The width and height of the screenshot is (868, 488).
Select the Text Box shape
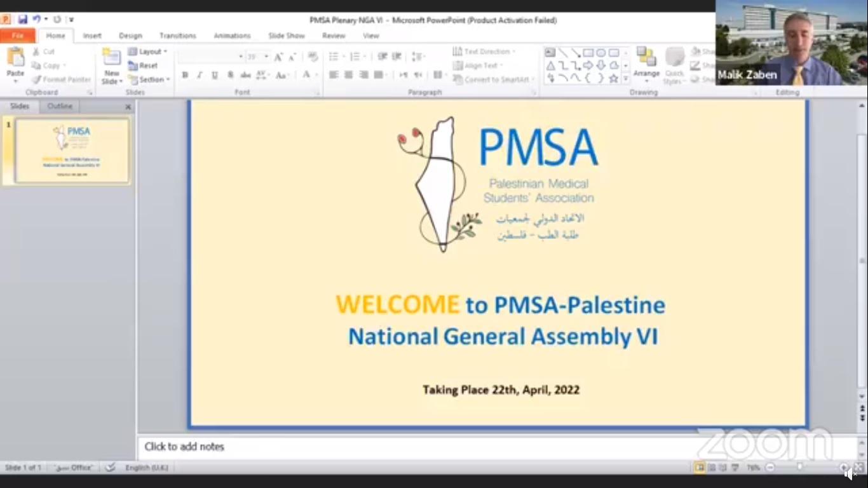tap(550, 53)
